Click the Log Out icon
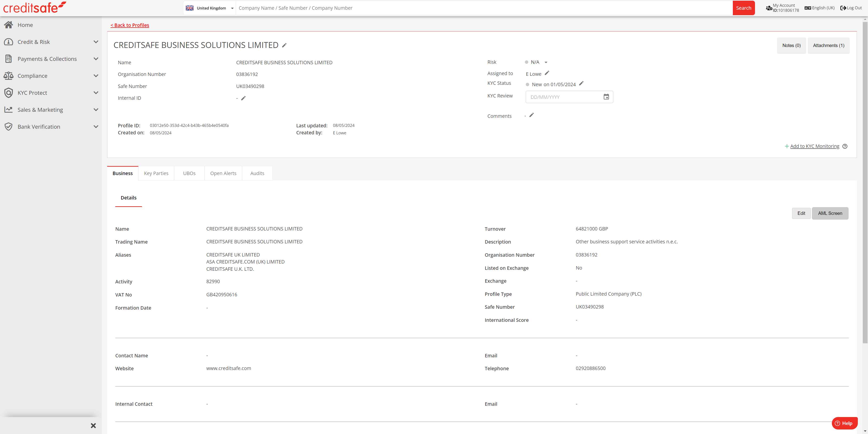868x434 pixels. point(843,8)
